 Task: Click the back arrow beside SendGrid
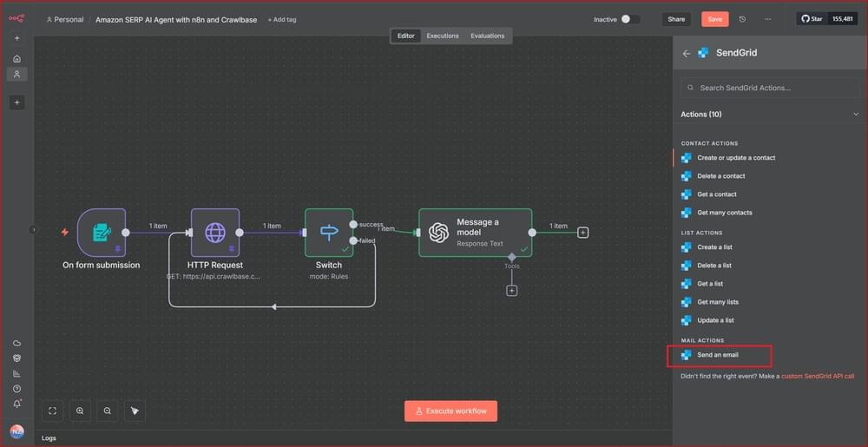click(x=687, y=53)
